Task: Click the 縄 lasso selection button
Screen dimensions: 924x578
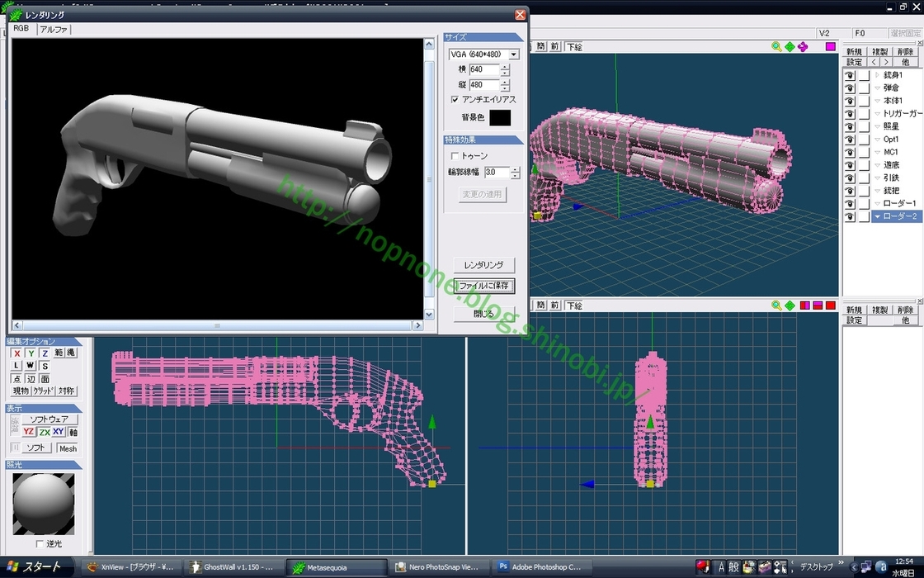Action: click(x=71, y=353)
